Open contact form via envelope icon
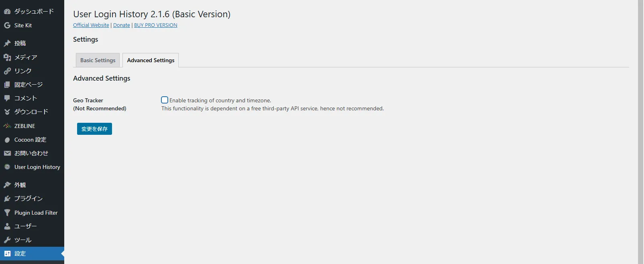 pyautogui.click(x=7, y=153)
